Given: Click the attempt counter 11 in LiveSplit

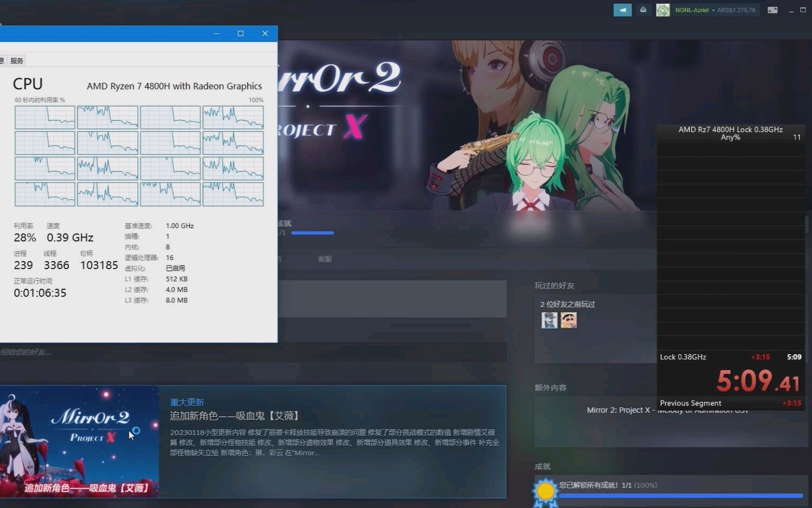Looking at the screenshot, I should 797,137.
